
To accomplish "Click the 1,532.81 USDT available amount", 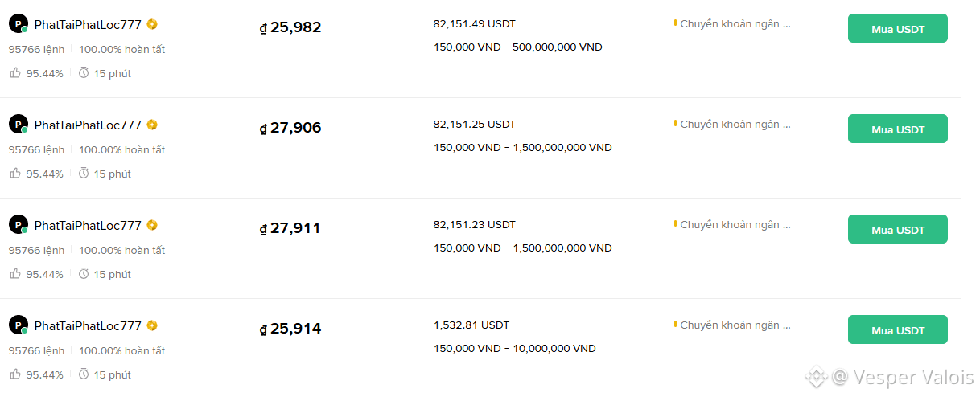I will pos(471,325).
